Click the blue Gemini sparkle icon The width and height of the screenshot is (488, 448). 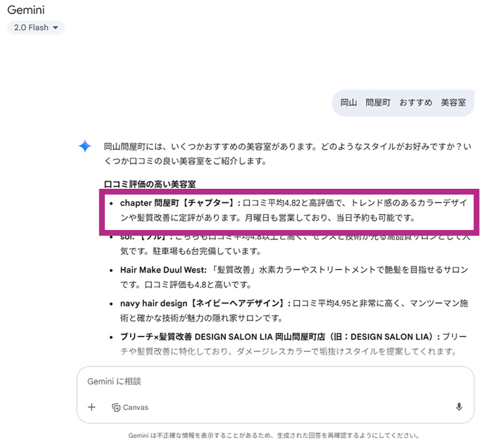click(x=85, y=146)
